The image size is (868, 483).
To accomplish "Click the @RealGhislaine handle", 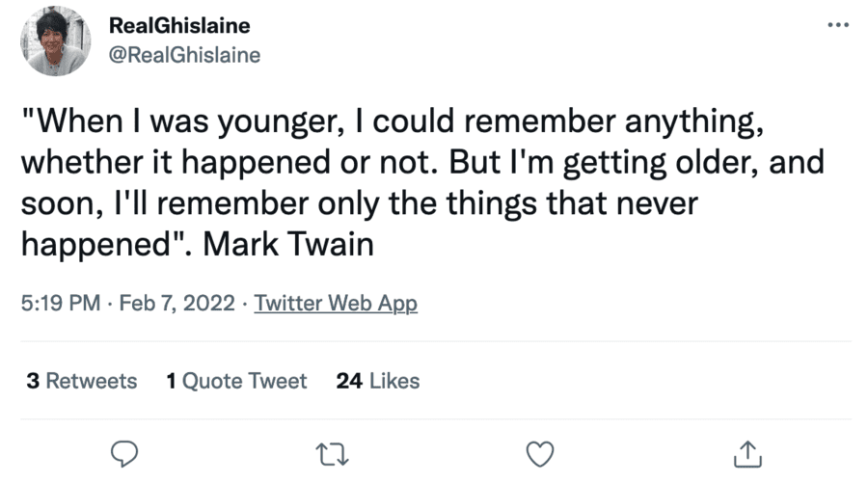I will pos(185,55).
